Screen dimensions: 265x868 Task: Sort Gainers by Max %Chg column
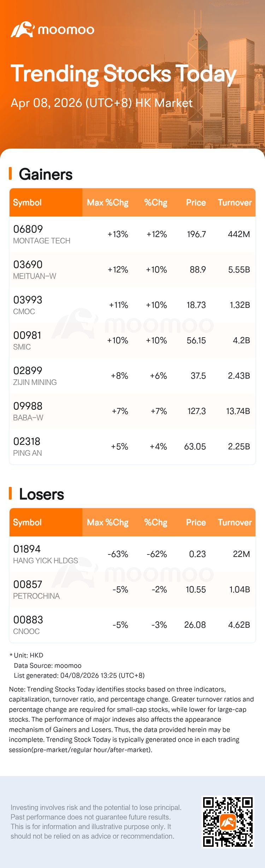(x=107, y=202)
